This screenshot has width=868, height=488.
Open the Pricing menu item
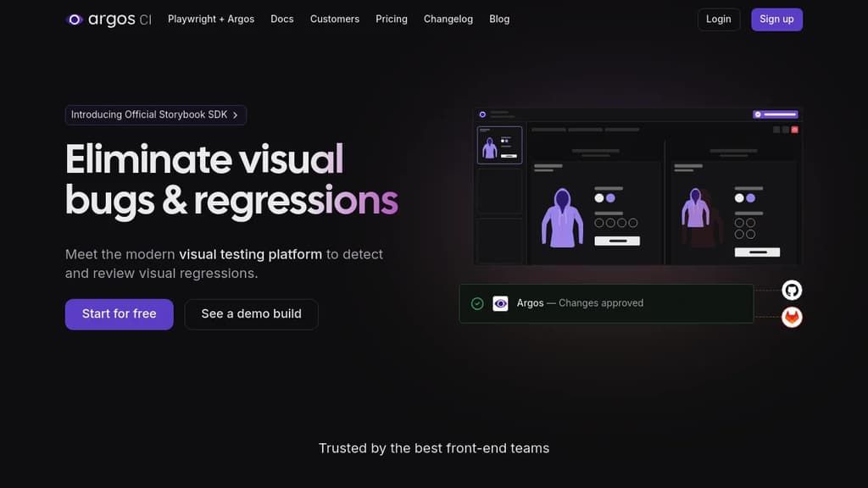click(x=391, y=19)
